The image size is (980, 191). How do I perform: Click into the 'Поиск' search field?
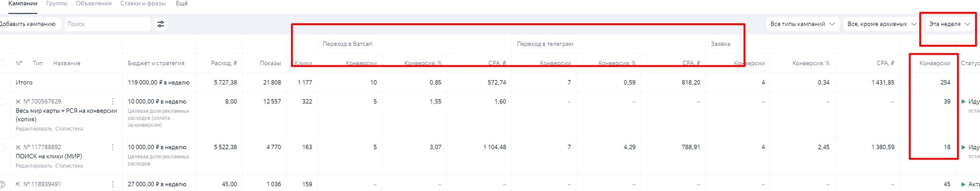(x=107, y=24)
